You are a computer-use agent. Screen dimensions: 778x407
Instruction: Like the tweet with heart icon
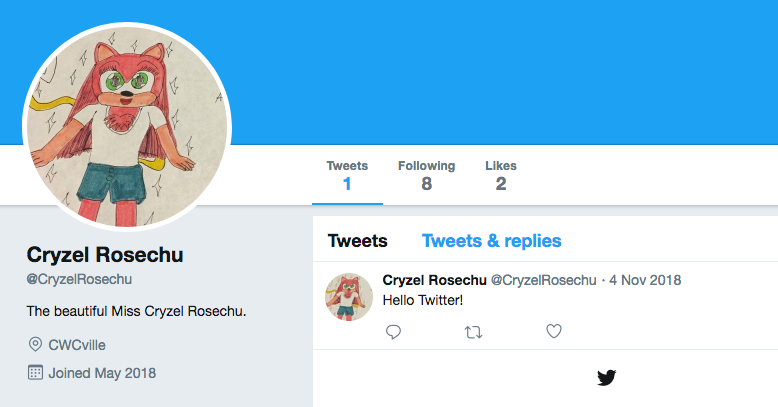click(554, 331)
